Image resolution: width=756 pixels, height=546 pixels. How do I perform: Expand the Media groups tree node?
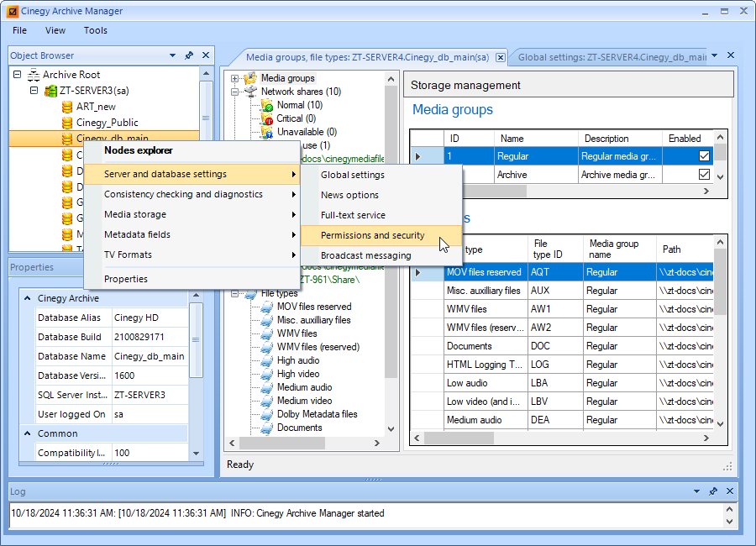coord(234,78)
